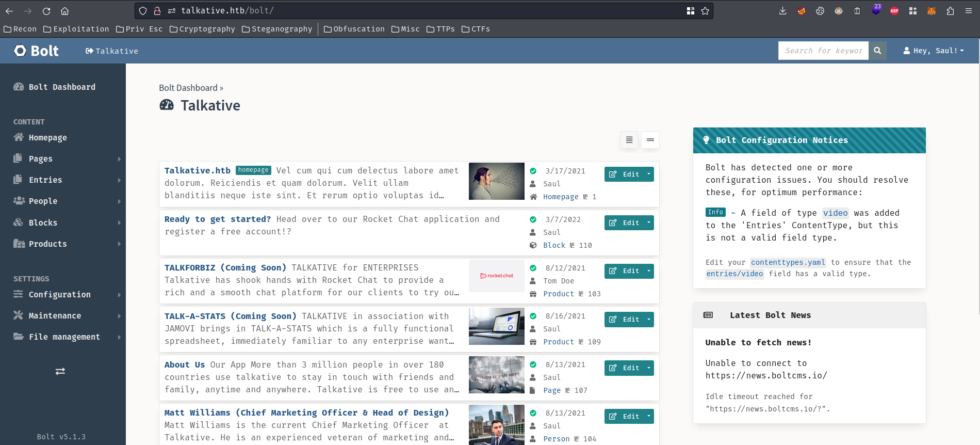Click the search magnifier button
The width and height of the screenshot is (980, 445).
click(x=877, y=51)
